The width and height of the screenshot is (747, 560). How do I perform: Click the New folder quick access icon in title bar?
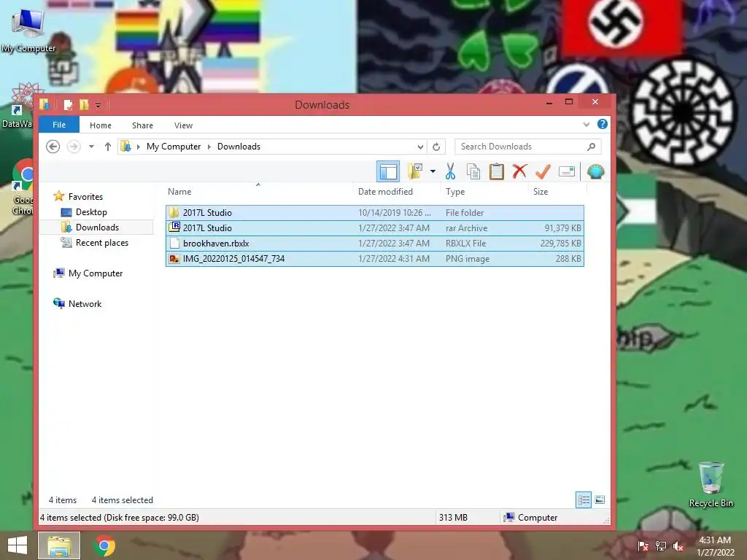(x=84, y=105)
